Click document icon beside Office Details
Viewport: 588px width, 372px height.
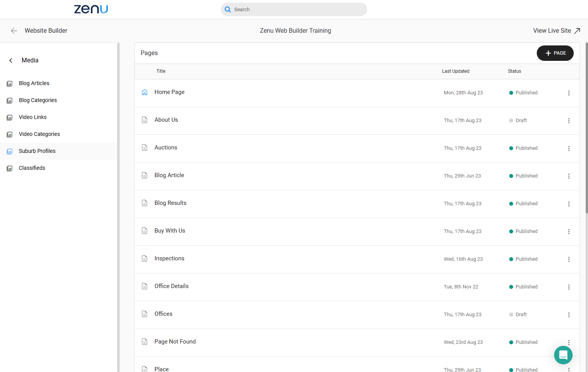[144, 286]
